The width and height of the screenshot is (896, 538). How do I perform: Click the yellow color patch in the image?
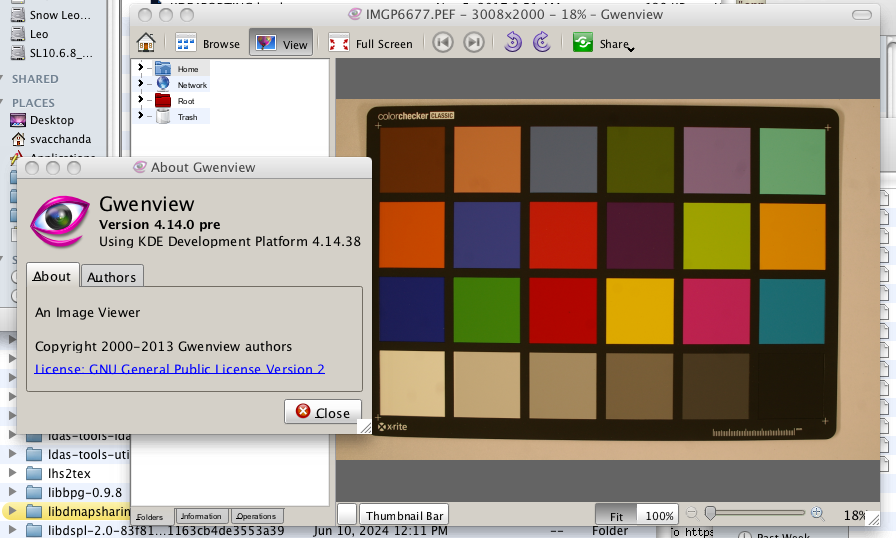click(x=639, y=311)
